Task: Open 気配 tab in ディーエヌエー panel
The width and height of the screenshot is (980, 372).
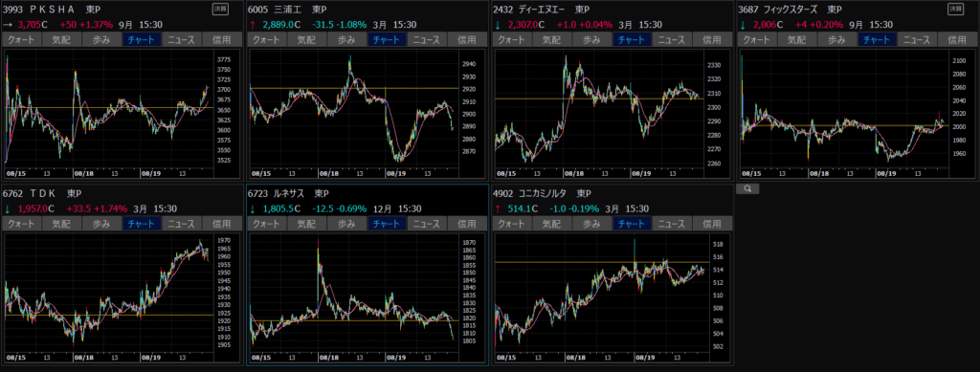Action: (552, 40)
